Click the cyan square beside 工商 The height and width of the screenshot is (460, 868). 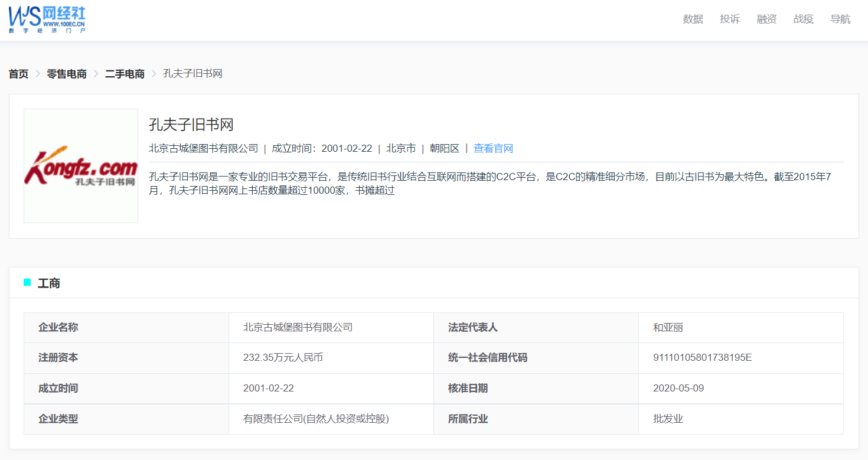[x=27, y=282]
